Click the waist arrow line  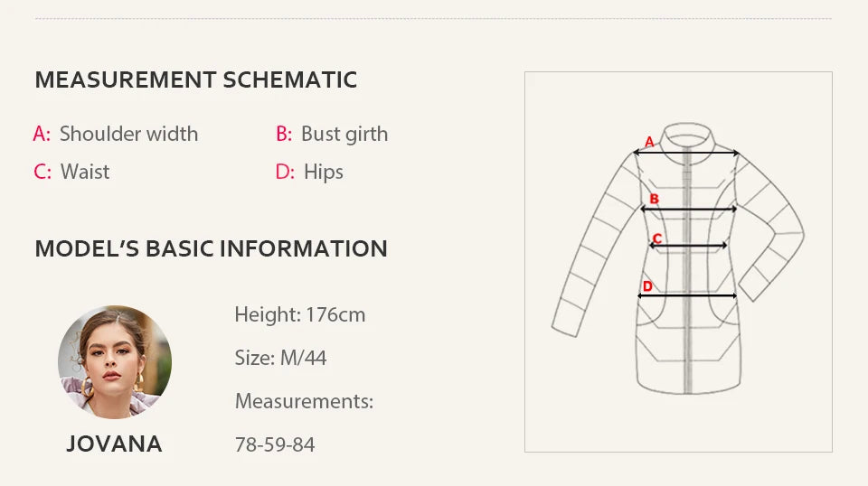click(689, 245)
